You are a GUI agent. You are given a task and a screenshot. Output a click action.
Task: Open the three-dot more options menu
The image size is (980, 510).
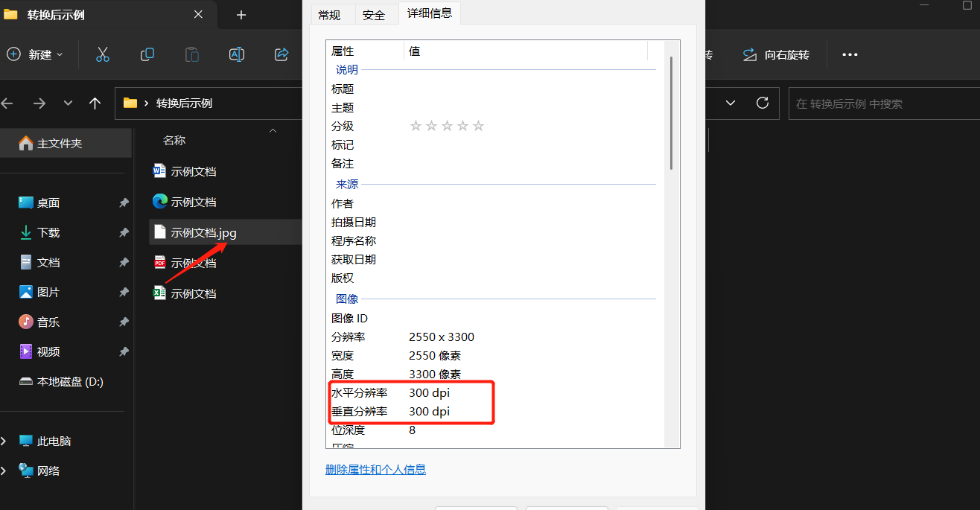(x=850, y=54)
